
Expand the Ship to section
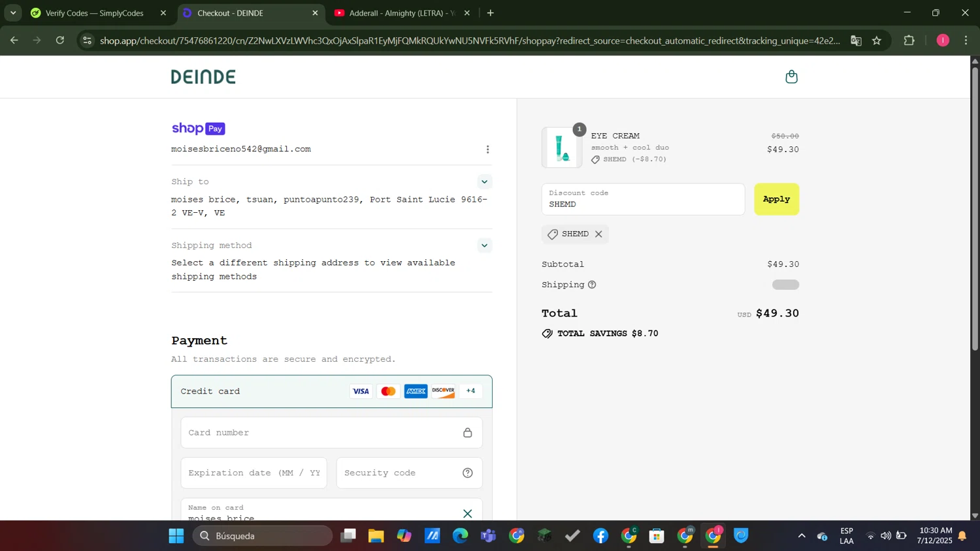click(484, 181)
